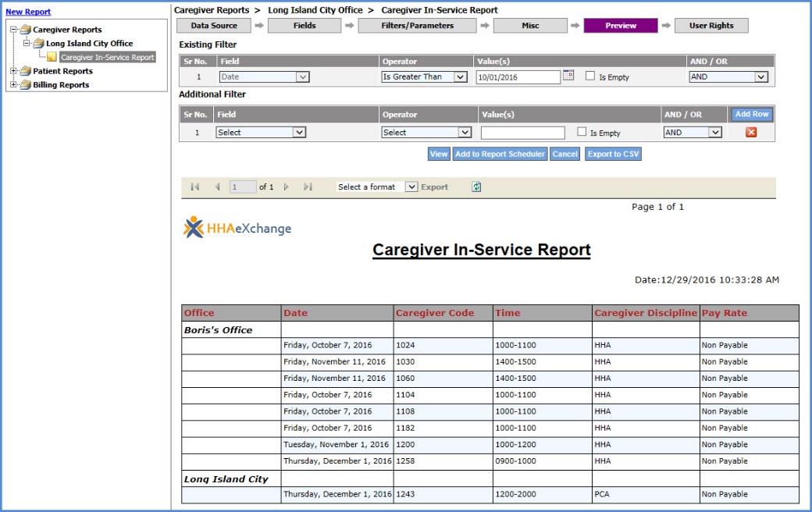Open the AND/OR dropdown in the existing filter
812x512 pixels.
point(726,76)
